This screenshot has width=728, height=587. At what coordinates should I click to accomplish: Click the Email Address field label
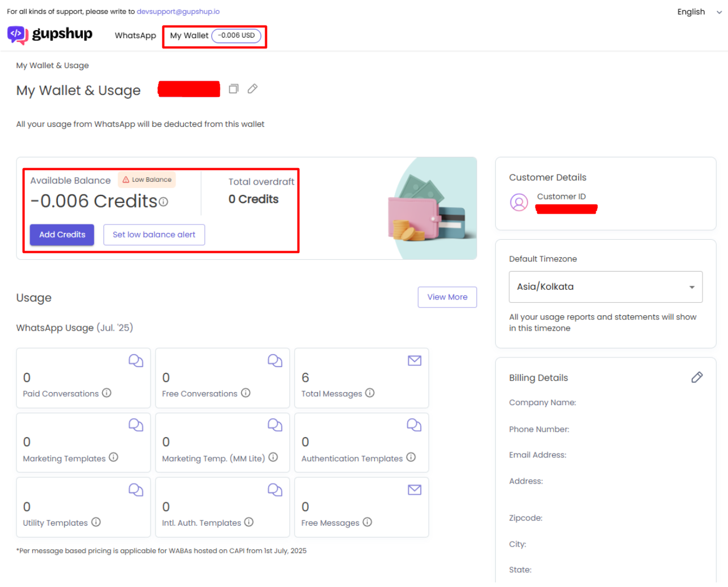tap(538, 455)
